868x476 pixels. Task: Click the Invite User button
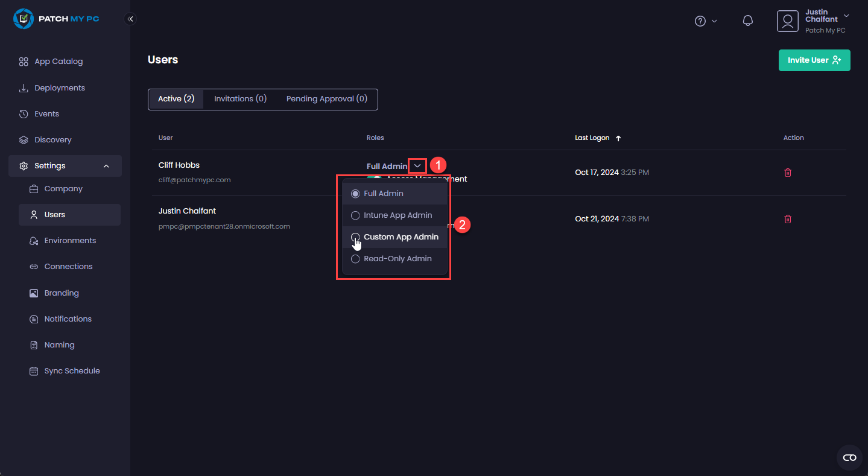pyautogui.click(x=814, y=60)
